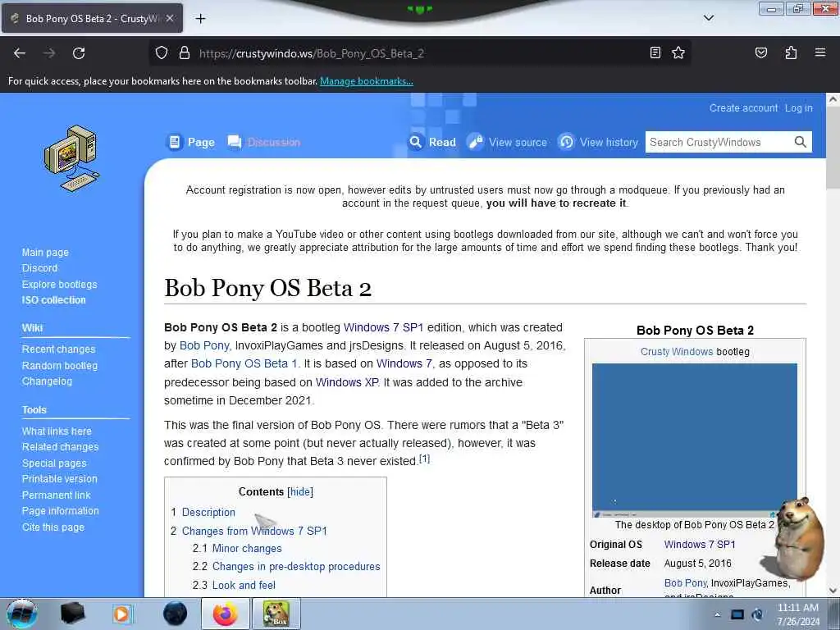Jump to Minor changes section

[x=247, y=549]
